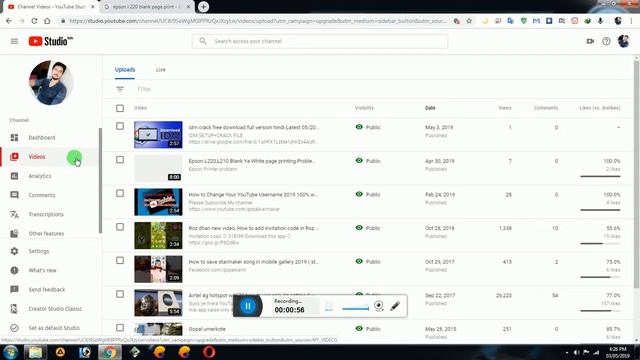Check the box for Change YouTube Username video
Screen dimensions: 640x360
tap(120, 193)
